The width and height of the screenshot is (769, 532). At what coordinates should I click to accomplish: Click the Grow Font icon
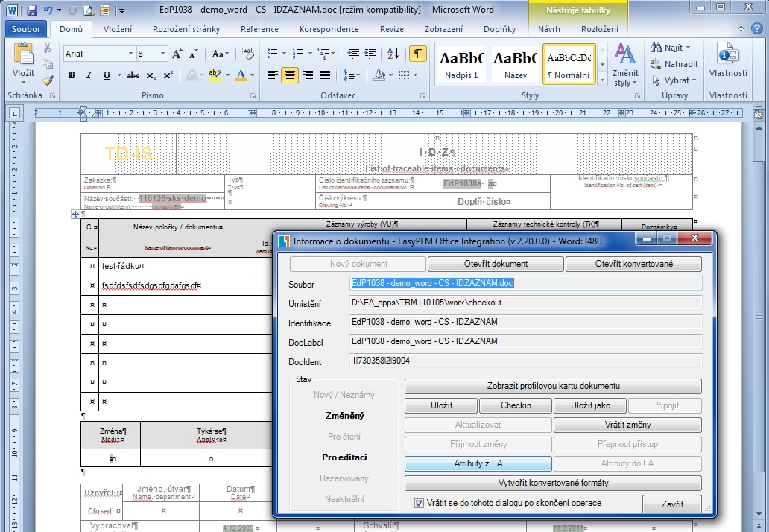pyautogui.click(x=177, y=54)
